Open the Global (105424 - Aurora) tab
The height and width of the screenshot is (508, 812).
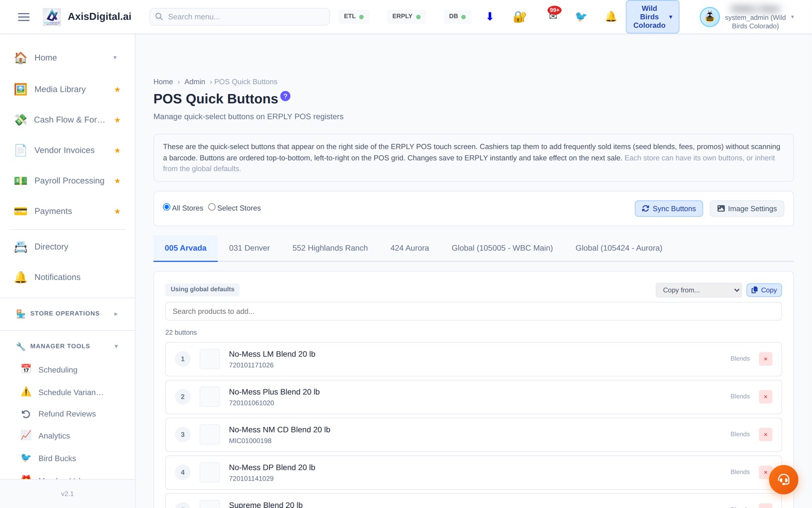click(619, 248)
